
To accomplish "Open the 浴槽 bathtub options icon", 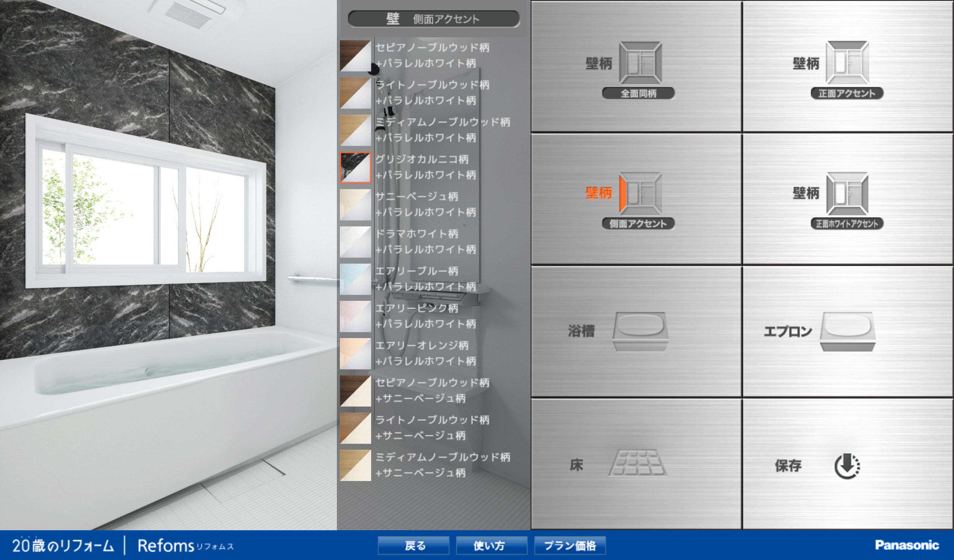I will (640, 331).
